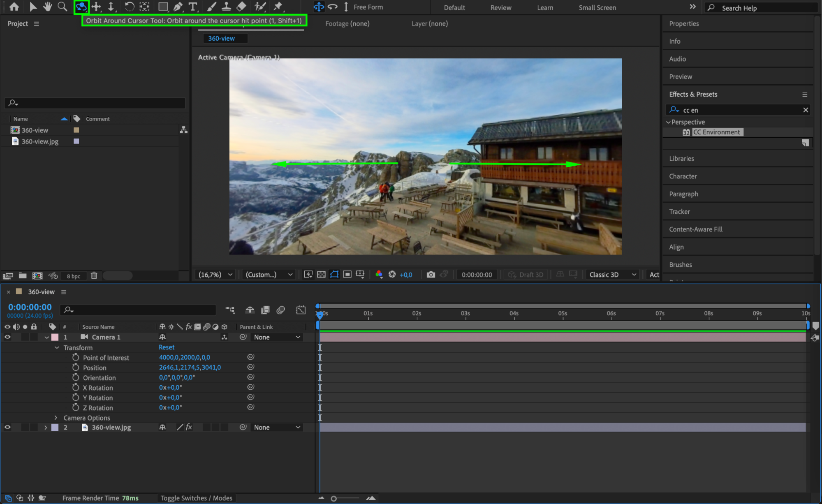Toggle visibility of 360-view.jpg layer

(7, 427)
